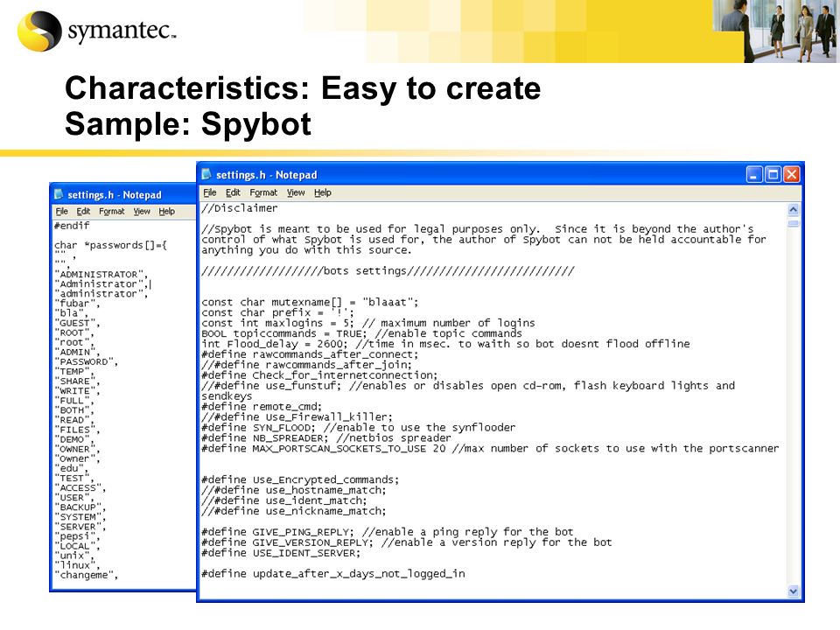Click the business people photo thumbnail

point(776,31)
